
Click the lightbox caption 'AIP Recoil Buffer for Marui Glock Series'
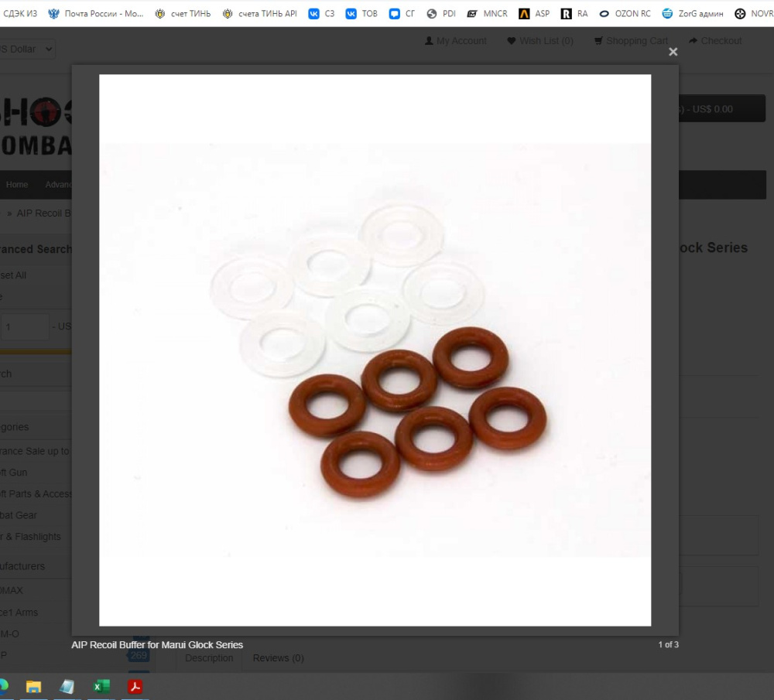point(157,645)
